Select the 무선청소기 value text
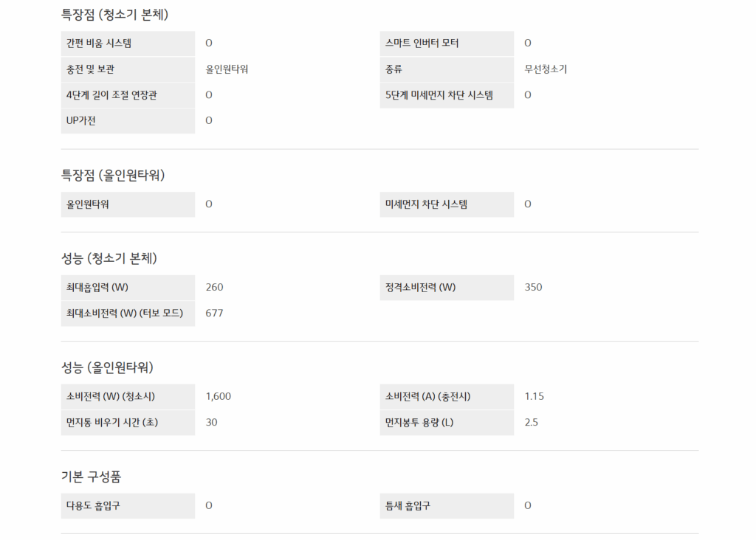The image size is (756, 540). click(546, 69)
